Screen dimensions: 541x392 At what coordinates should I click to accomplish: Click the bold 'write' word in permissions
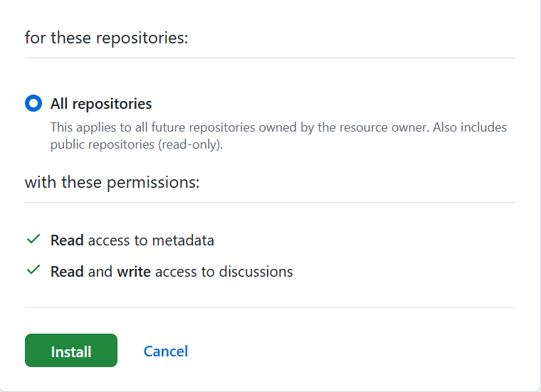(x=134, y=272)
